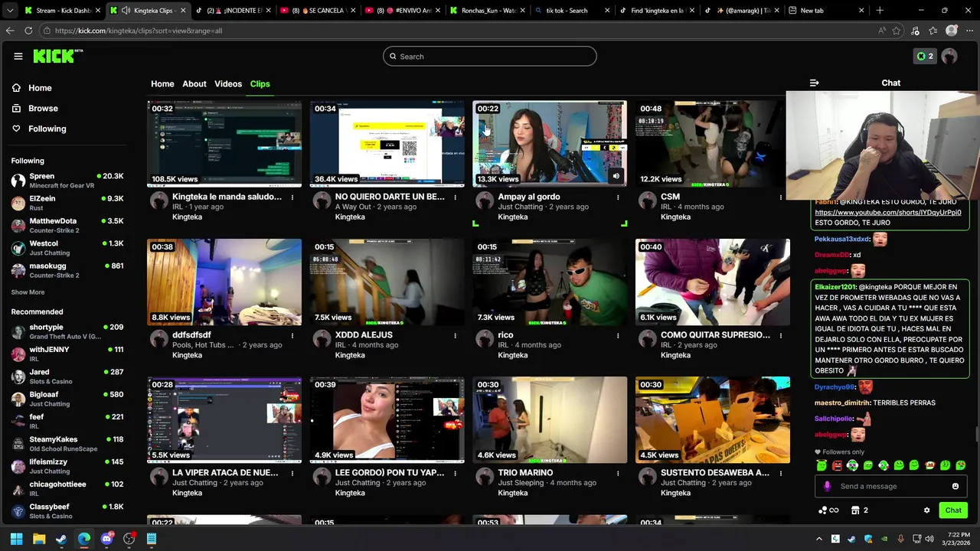
Task: Play the COMO QUITAR SUPRESIO clip thumbnail
Action: pyautogui.click(x=712, y=282)
